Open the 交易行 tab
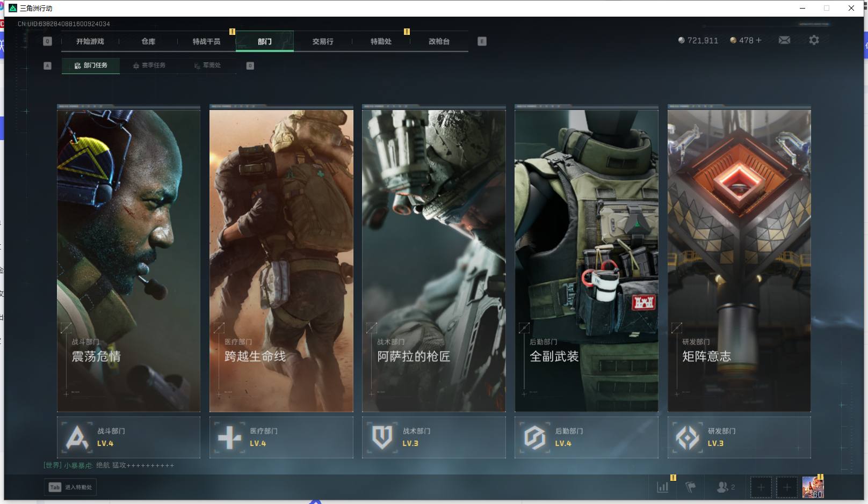 click(323, 41)
